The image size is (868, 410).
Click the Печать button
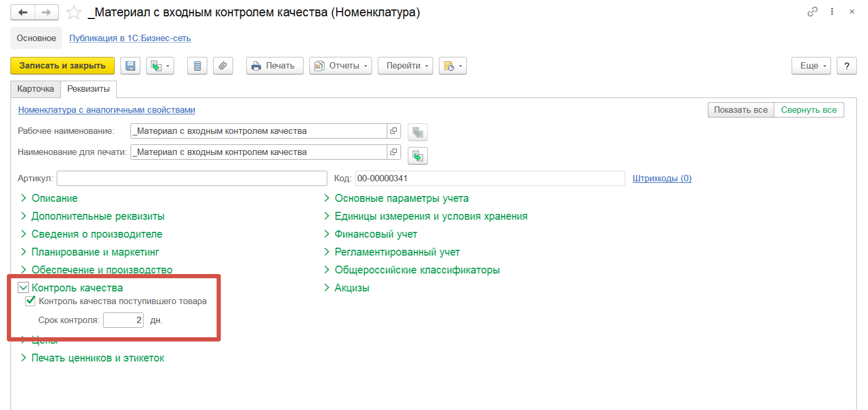point(275,66)
